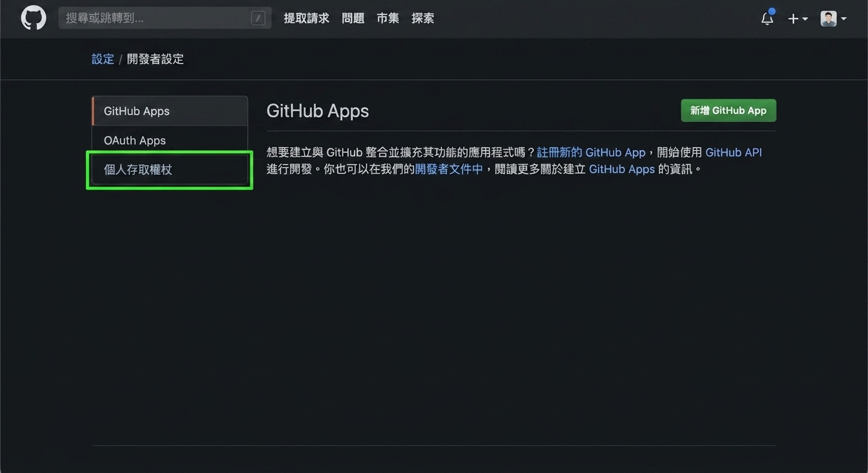Go to 提取請求 in top navigation
Viewport: 868px width, 473px height.
pyautogui.click(x=306, y=18)
